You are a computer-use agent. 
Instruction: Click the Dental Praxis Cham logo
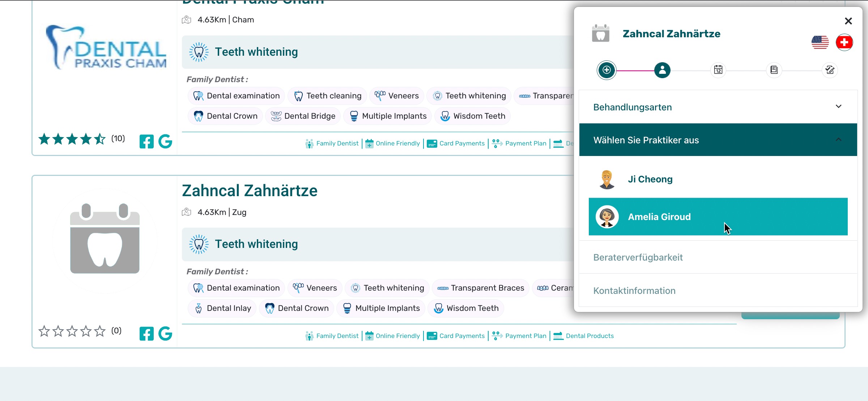click(x=106, y=48)
